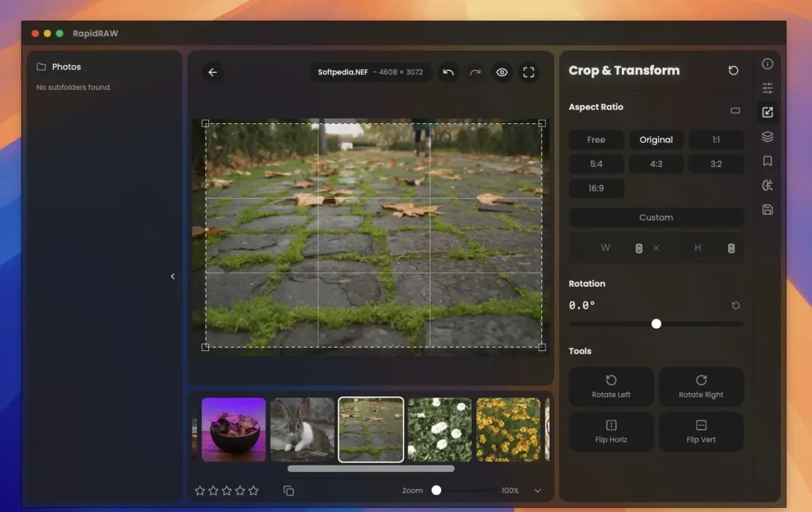
Task: Collapse the folder sidebar with chevron
Action: tap(173, 276)
